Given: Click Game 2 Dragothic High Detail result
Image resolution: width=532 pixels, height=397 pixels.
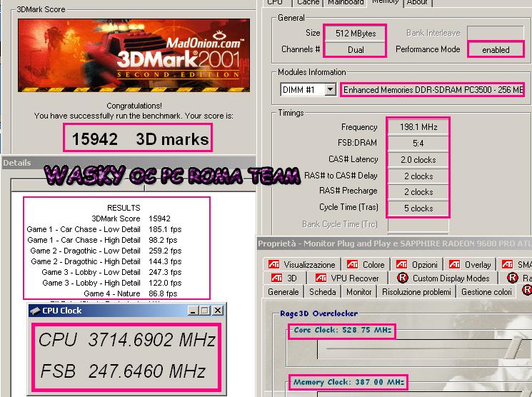Looking at the screenshot, I should 106,261.
